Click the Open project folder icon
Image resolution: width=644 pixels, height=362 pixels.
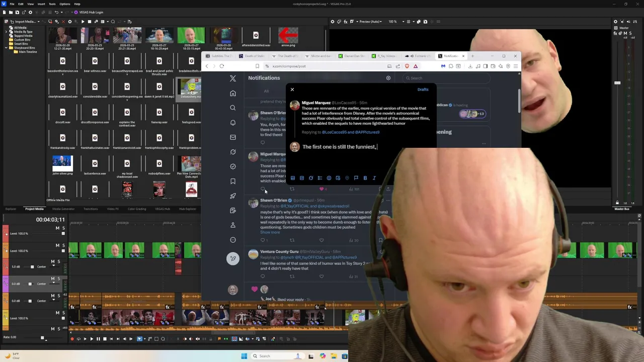11,12
